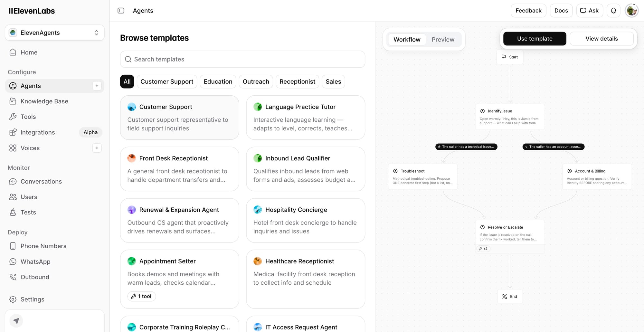Open the Outbound section in the sidebar
The height and width of the screenshot is (332, 644).
pyautogui.click(x=35, y=277)
